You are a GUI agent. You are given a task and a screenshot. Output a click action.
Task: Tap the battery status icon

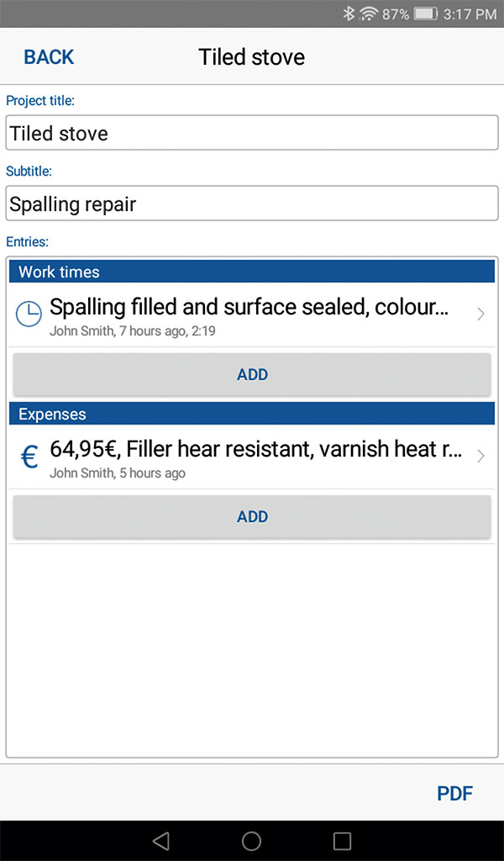tap(426, 13)
